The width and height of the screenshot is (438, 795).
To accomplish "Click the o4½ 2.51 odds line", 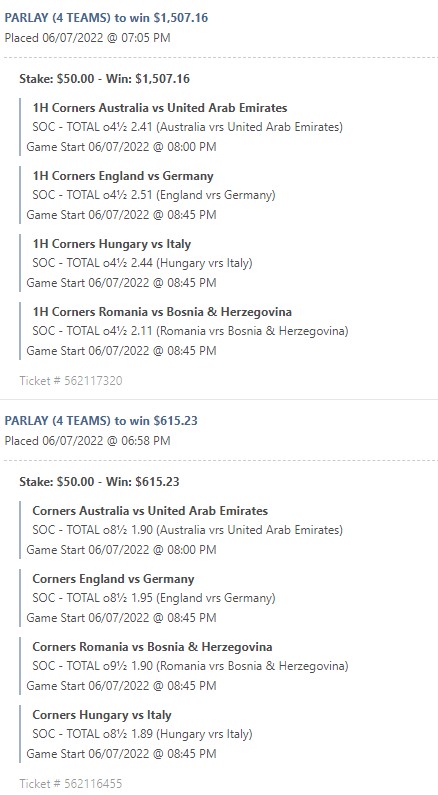I will [x=154, y=195].
